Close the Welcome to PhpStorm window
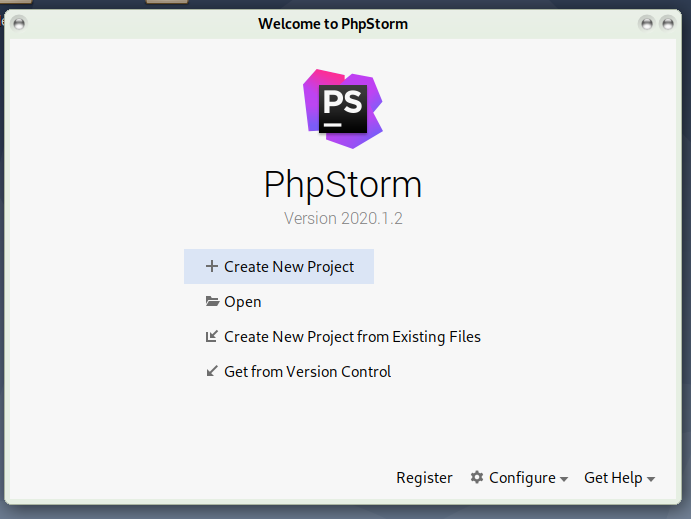 tap(667, 23)
